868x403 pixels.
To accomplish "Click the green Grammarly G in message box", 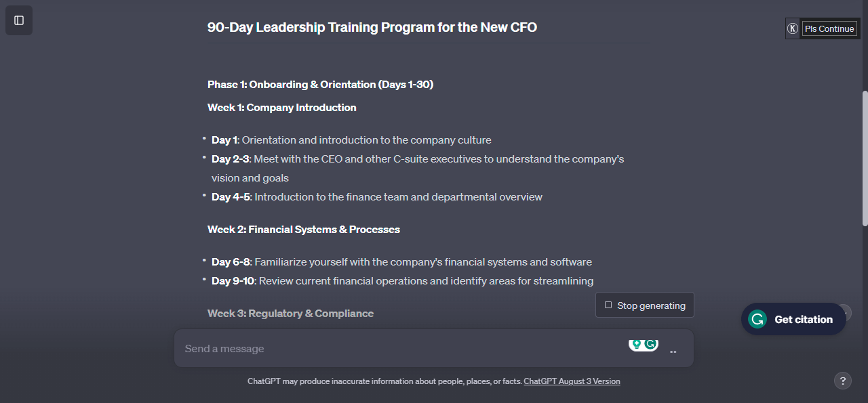I will (651, 344).
